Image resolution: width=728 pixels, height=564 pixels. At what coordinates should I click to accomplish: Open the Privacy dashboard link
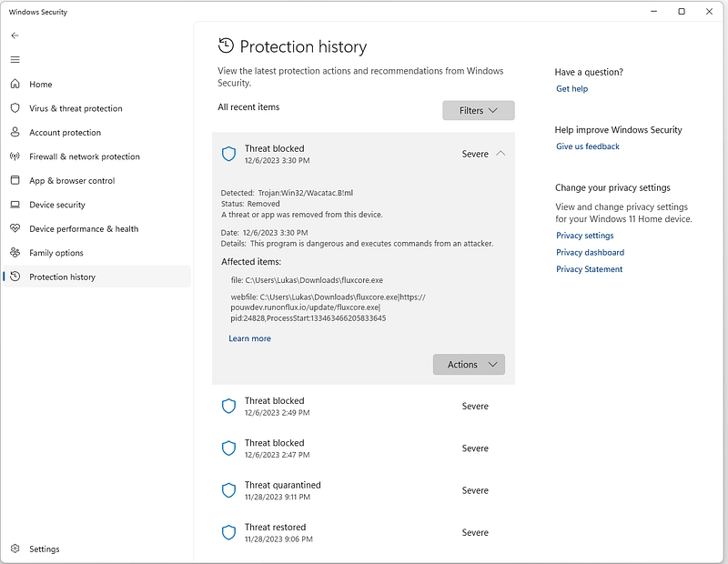coord(590,252)
